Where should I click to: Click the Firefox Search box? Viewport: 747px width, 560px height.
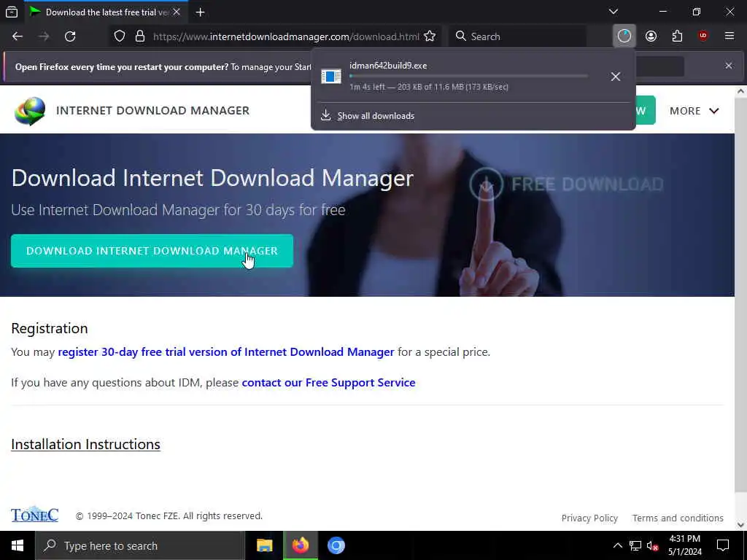(519, 36)
